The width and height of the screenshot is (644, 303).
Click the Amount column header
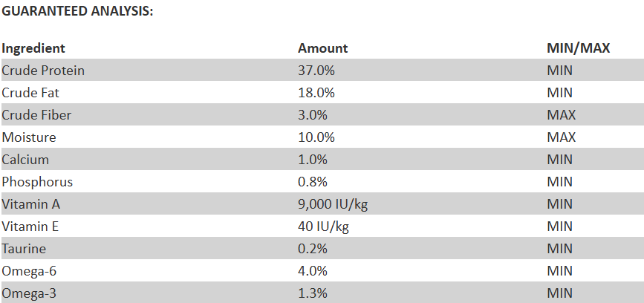tap(322, 48)
